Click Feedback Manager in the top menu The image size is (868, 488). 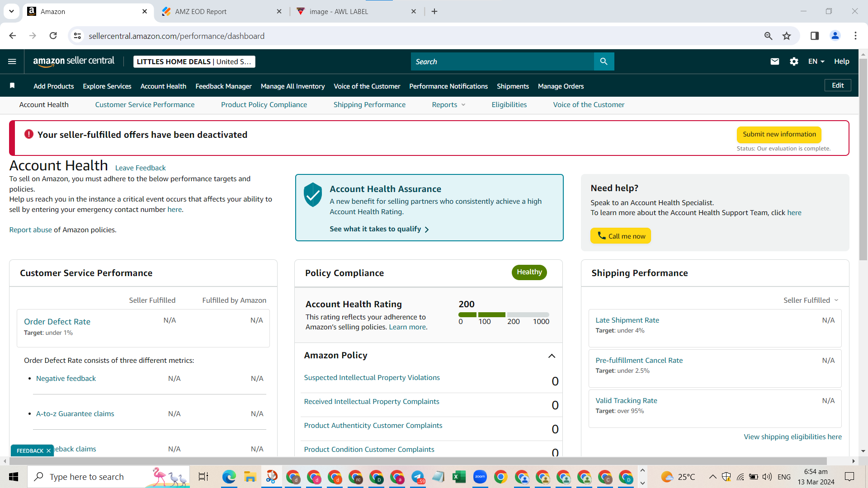[223, 86]
